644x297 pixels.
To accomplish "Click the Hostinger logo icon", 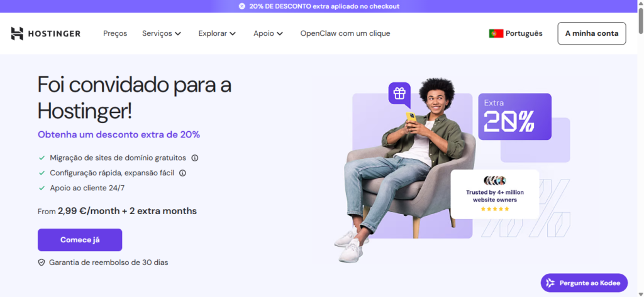I will 17,34.
